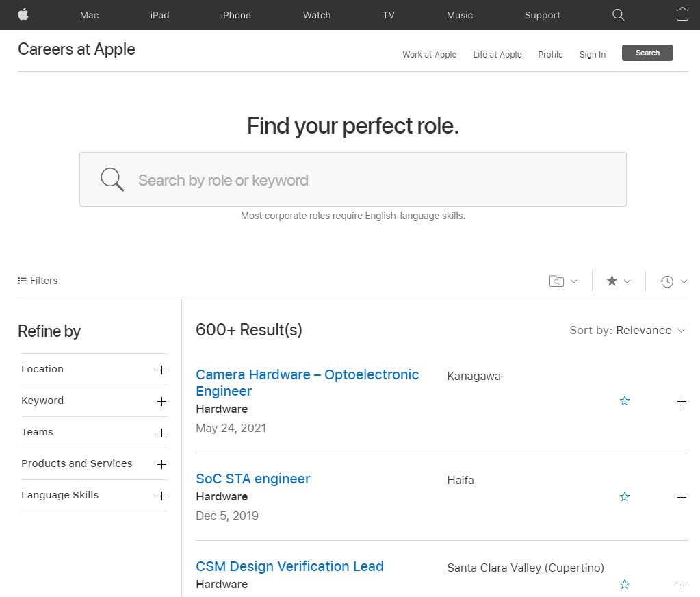Click the Apple logo icon

(x=23, y=14)
